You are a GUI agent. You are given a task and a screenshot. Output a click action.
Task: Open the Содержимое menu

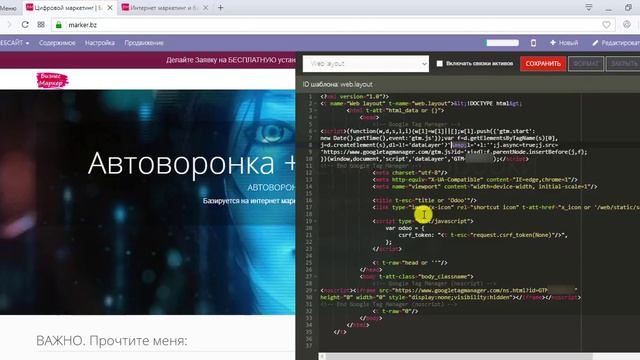click(57, 43)
